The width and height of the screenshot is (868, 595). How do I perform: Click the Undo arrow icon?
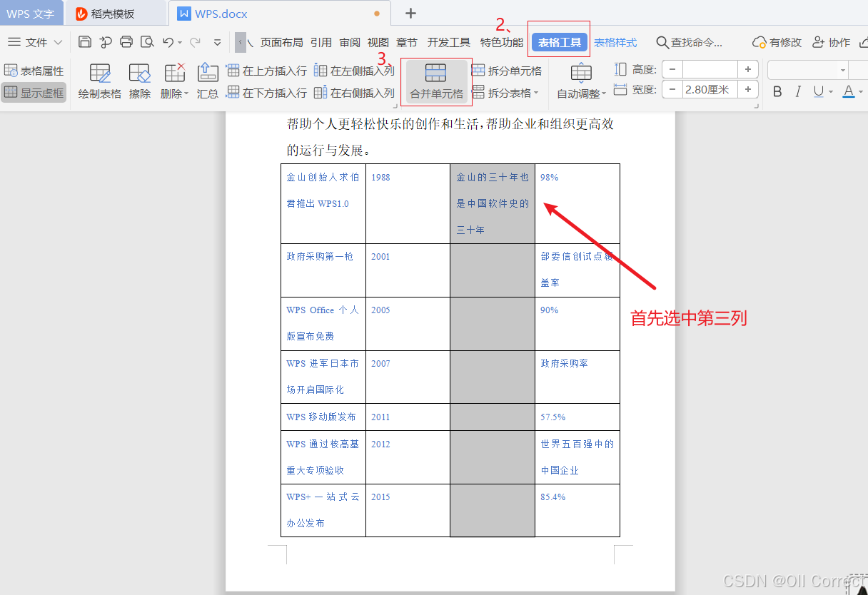[x=168, y=42]
